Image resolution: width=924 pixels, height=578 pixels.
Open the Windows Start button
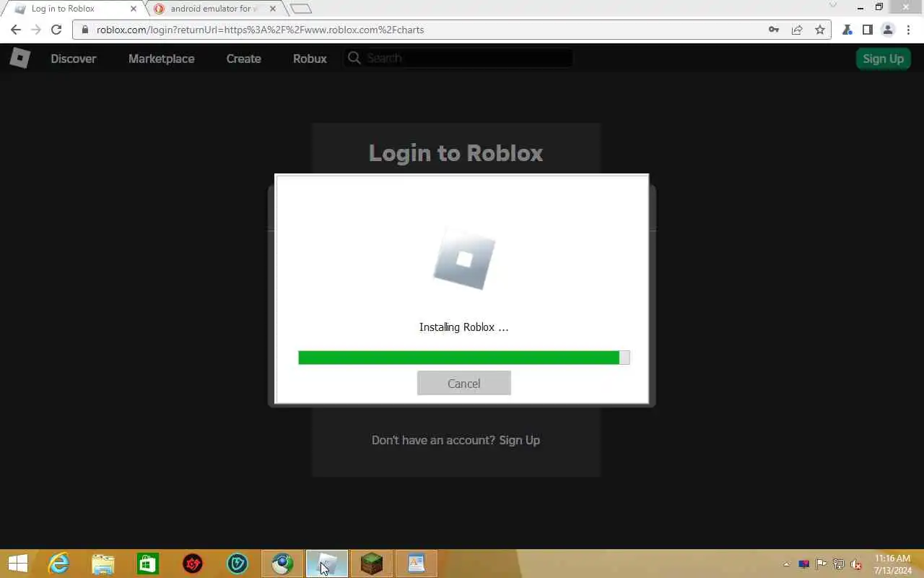18,564
